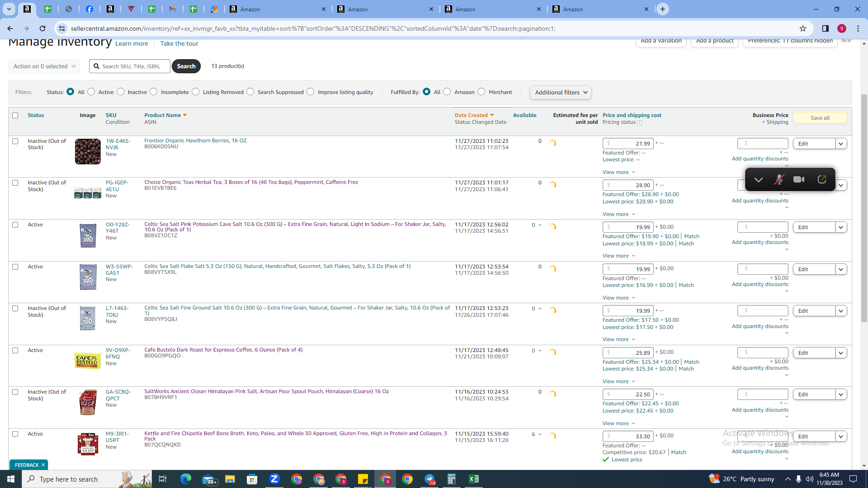Image resolution: width=868 pixels, height=488 pixels.
Task: Click the muted microphone icon in meeting overlay
Action: [779, 179]
